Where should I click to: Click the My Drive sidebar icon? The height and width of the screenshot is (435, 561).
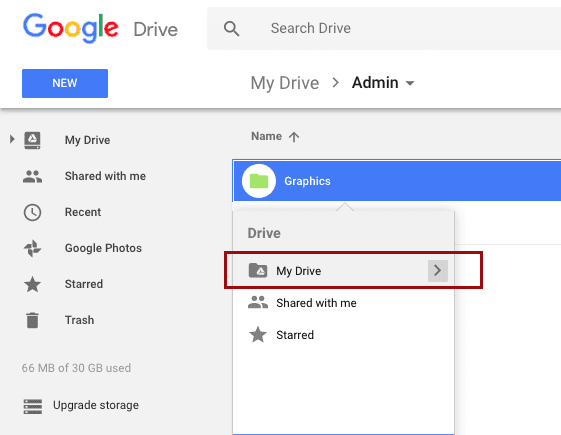tap(32, 140)
